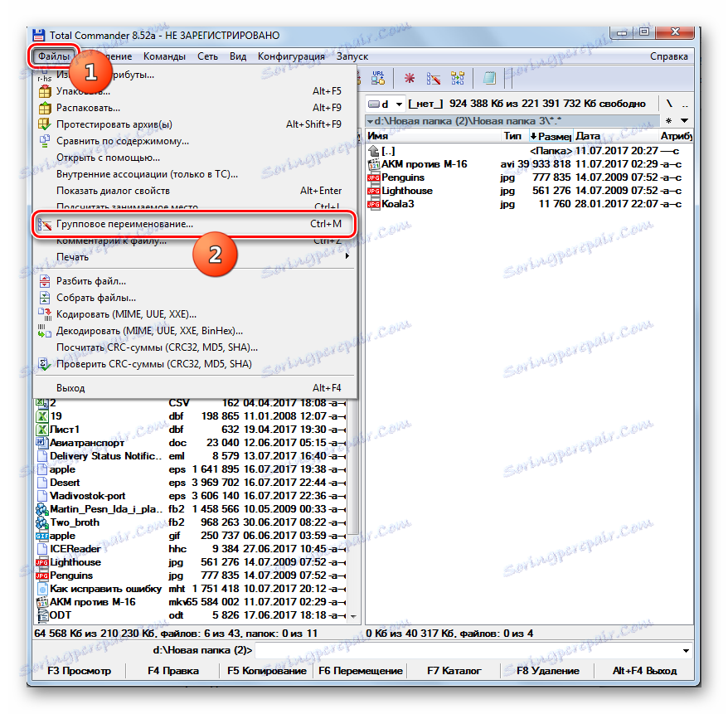The image size is (728, 714).
Task: Click the F6 Перемещение button
Action: point(361,671)
